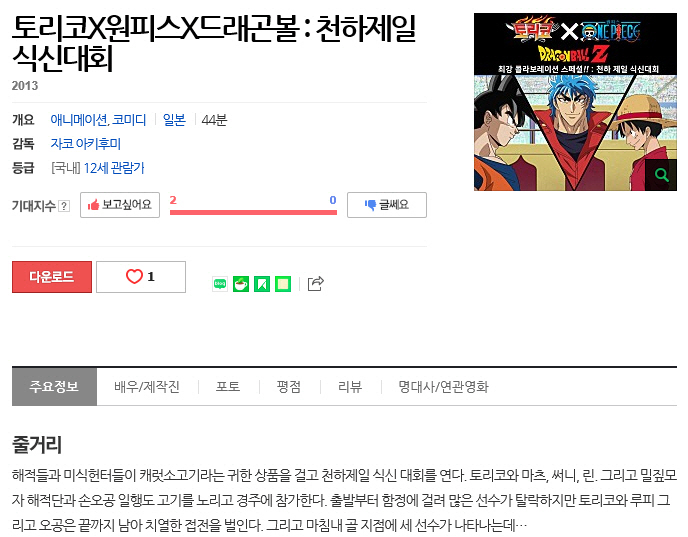Screen dimensions: 688x537
Task: Click the green bookmark share icon
Action: pos(262,284)
